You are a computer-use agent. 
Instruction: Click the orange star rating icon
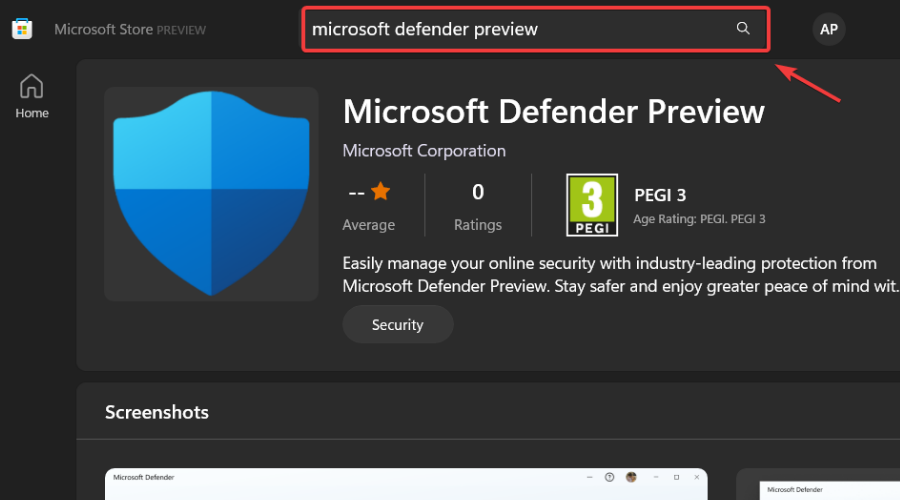coord(380,191)
